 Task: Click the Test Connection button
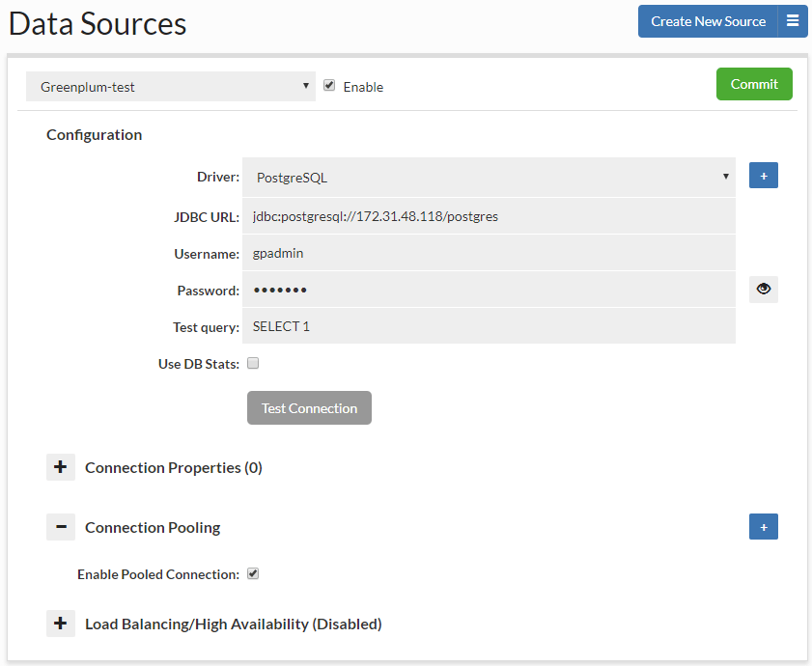[x=309, y=408]
